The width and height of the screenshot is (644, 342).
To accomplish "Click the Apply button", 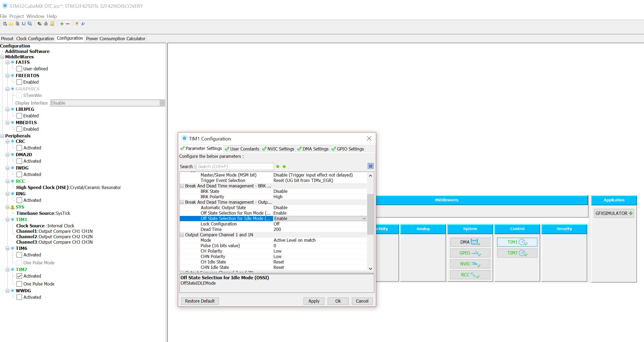I will click(314, 301).
